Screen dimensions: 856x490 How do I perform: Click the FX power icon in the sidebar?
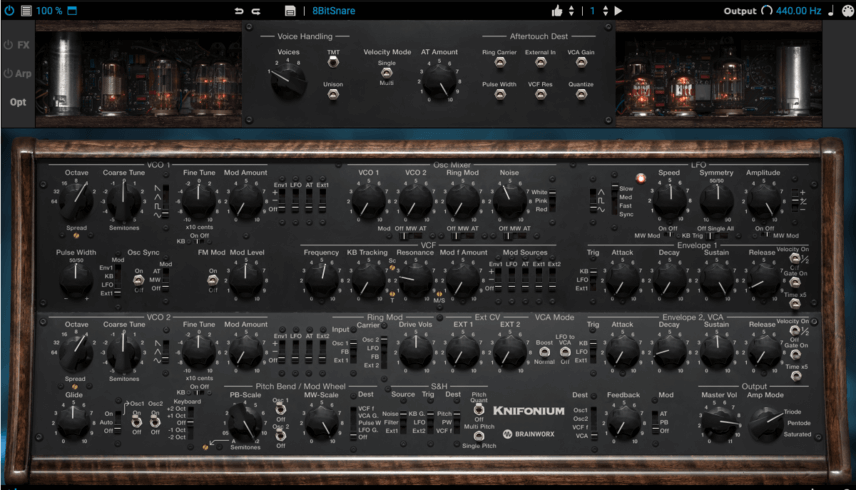(x=8, y=45)
